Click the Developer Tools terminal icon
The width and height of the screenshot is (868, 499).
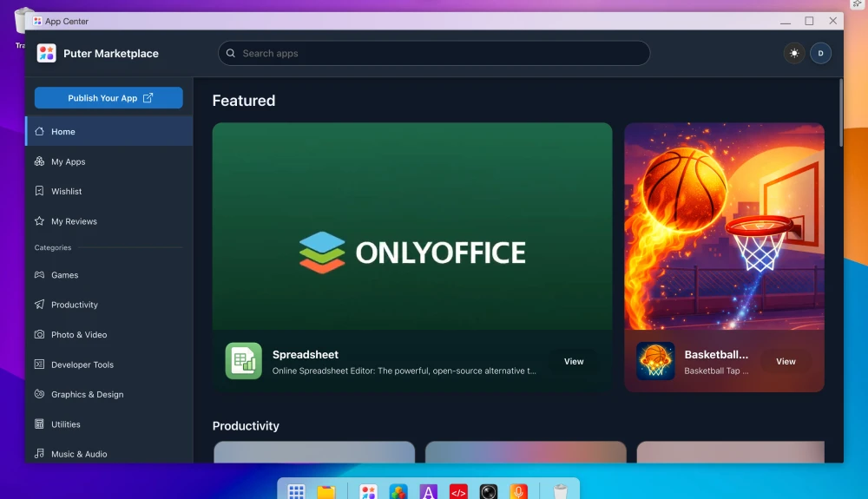click(x=39, y=364)
